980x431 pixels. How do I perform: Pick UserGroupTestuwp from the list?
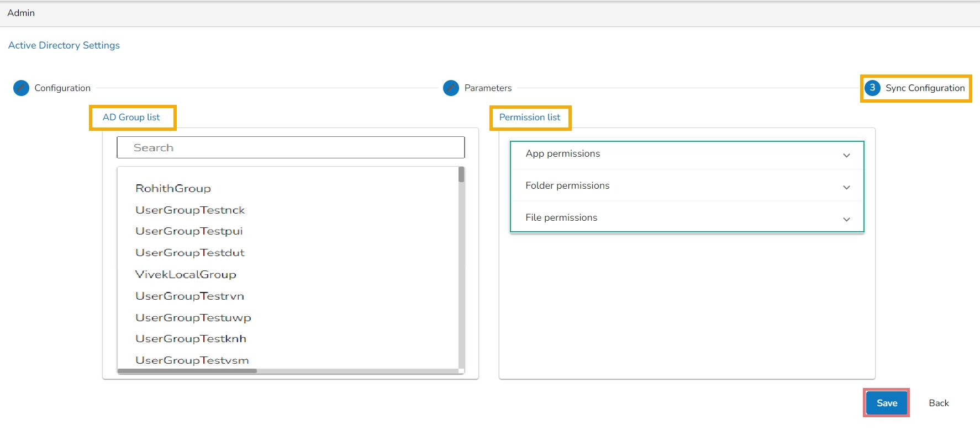point(193,318)
